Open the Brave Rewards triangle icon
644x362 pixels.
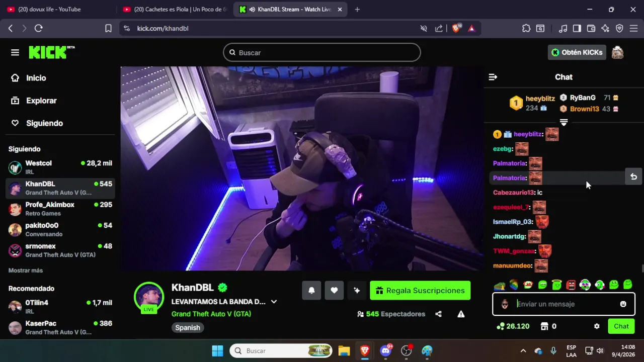point(471,29)
